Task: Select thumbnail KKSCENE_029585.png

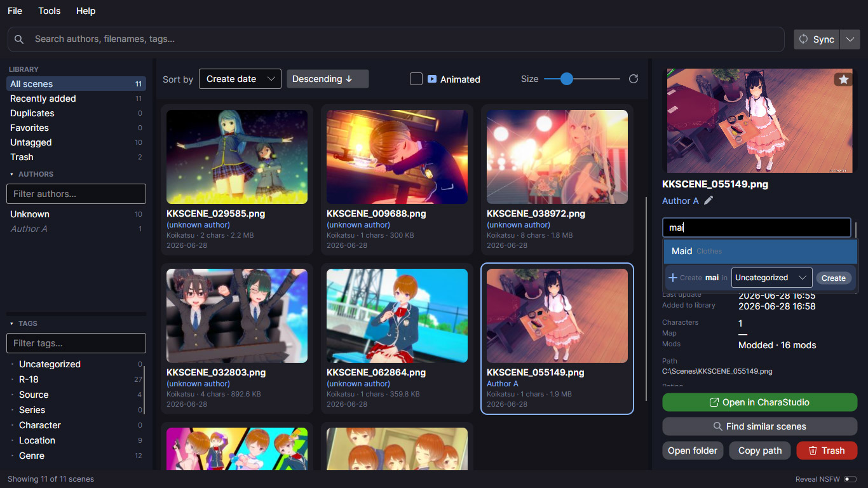Action: click(237, 157)
